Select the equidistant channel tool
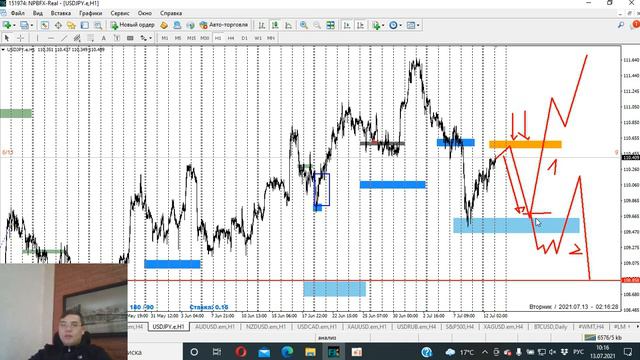 [77, 38]
